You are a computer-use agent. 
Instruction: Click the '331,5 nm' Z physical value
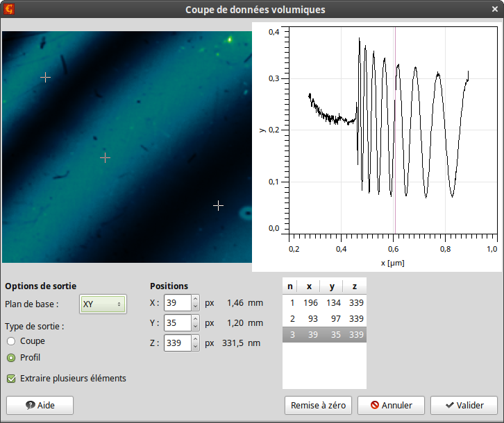(241, 343)
